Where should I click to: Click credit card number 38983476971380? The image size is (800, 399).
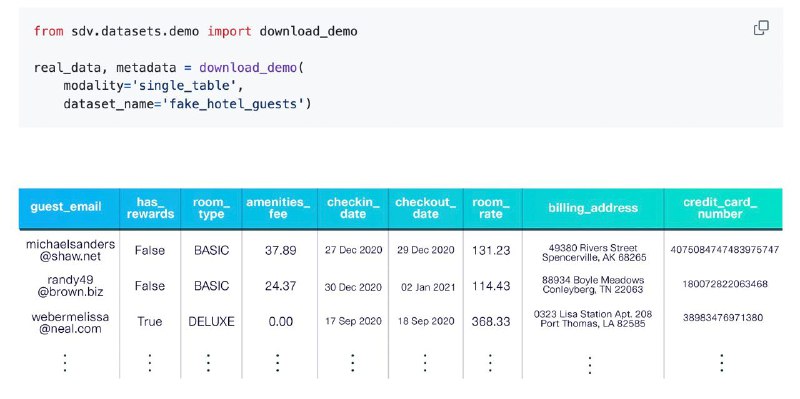723,317
